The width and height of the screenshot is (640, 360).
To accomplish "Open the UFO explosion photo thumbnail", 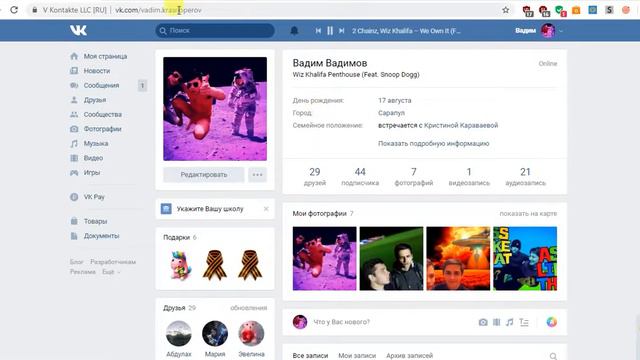I will 458,258.
